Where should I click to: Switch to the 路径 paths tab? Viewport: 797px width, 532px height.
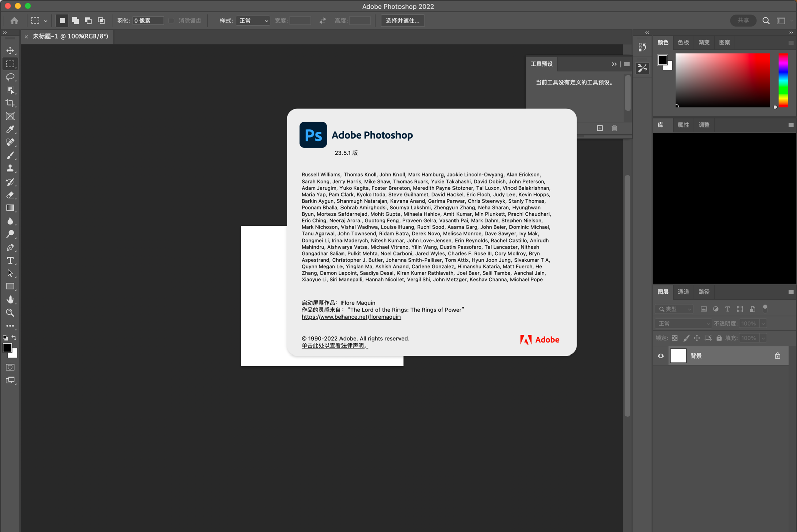[x=704, y=292]
